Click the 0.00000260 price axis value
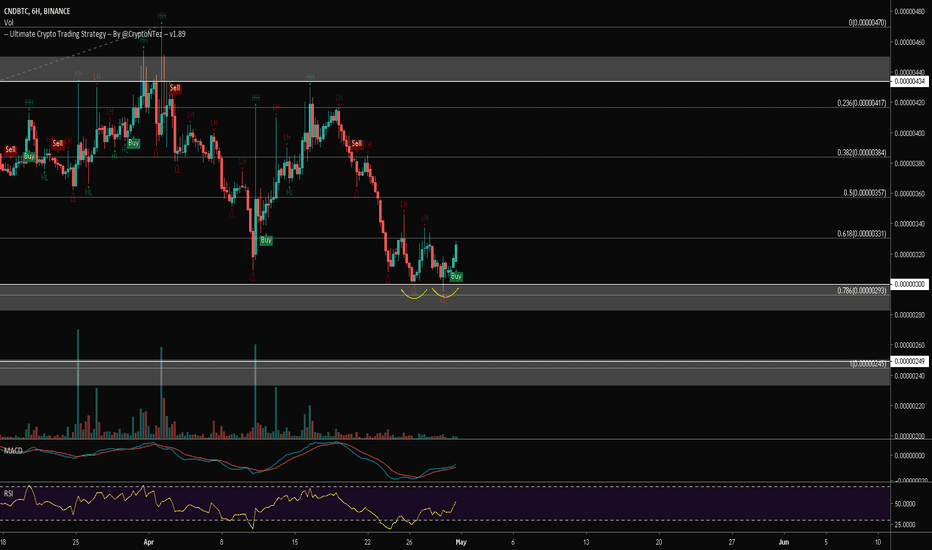This screenshot has height=550, width=932. [909, 345]
